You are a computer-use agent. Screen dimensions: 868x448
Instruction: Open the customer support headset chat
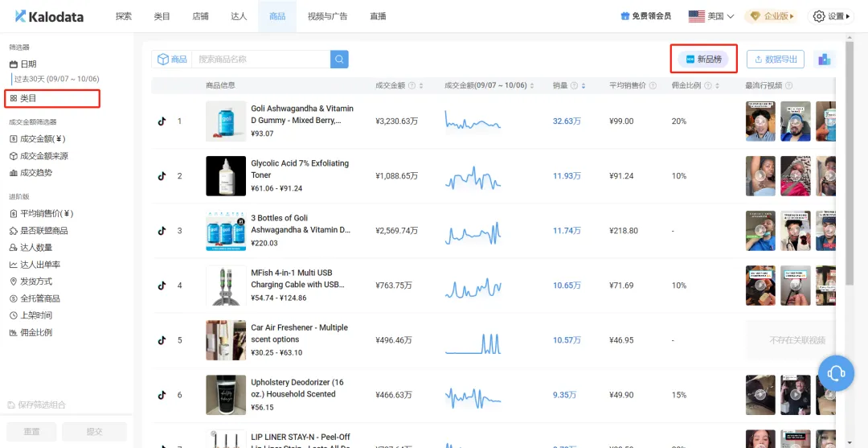point(836,372)
